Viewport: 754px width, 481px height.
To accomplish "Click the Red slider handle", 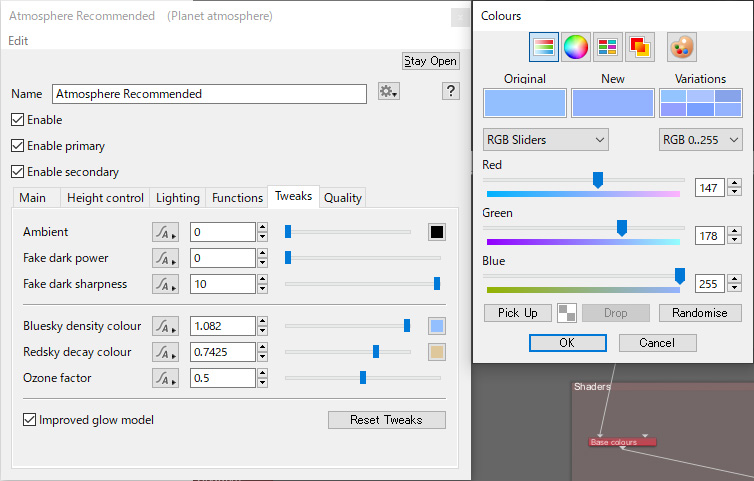I will pos(598,180).
